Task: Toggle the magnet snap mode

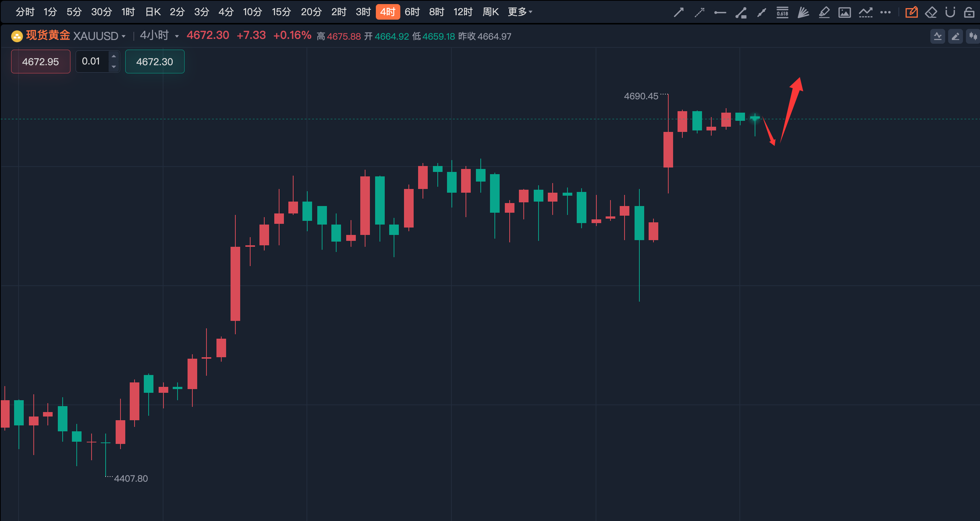Action: coord(950,12)
